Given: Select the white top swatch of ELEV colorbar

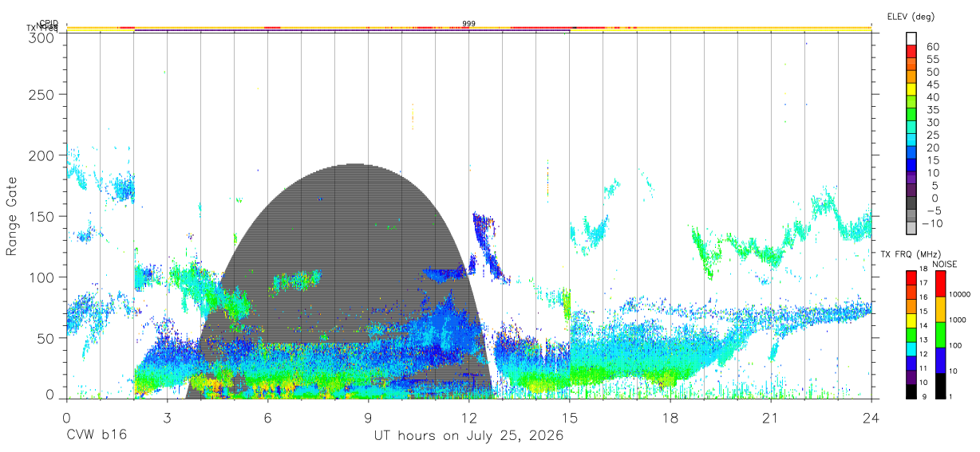Looking at the screenshot, I should point(911,38).
